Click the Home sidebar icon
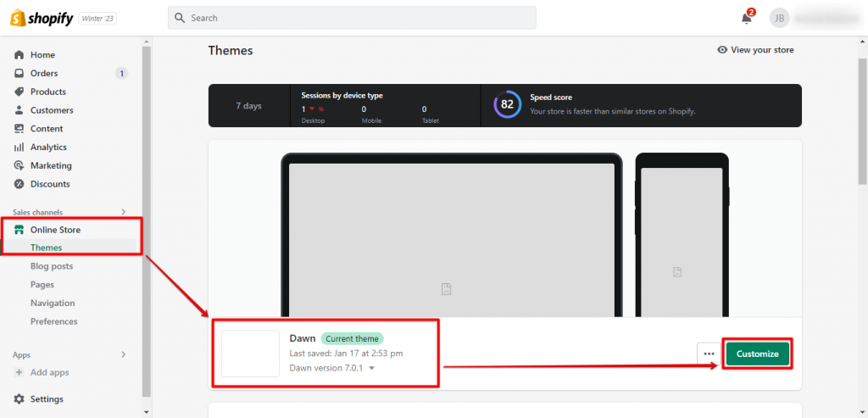This screenshot has height=418, width=868. (19, 55)
